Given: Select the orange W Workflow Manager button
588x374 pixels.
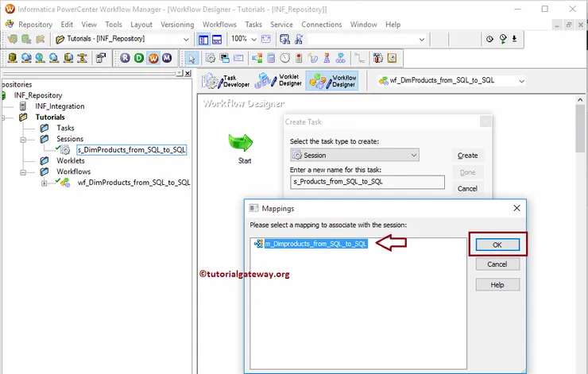Looking at the screenshot, I should pos(153,58).
